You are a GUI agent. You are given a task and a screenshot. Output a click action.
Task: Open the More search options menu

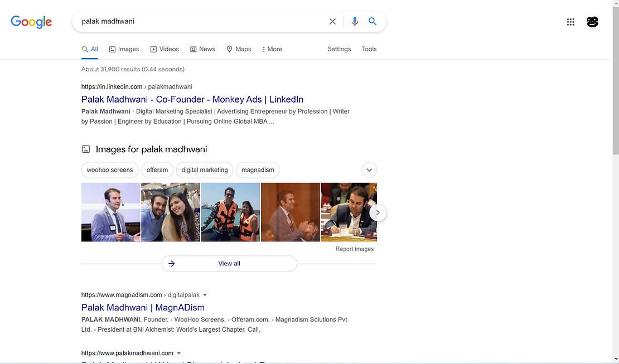click(x=272, y=49)
